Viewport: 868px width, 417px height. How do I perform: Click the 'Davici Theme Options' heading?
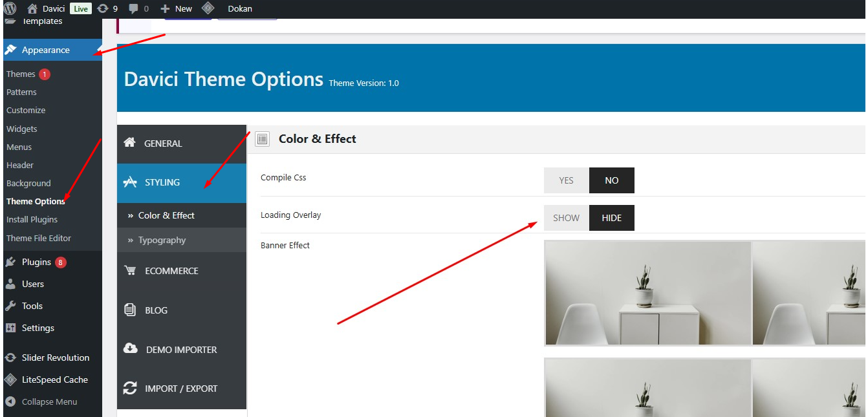[x=224, y=79]
